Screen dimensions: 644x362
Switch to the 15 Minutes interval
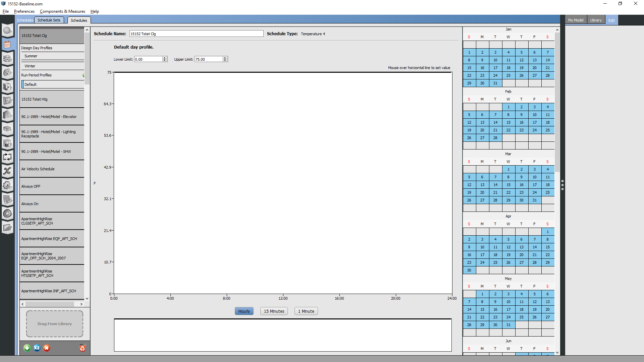coord(274,311)
